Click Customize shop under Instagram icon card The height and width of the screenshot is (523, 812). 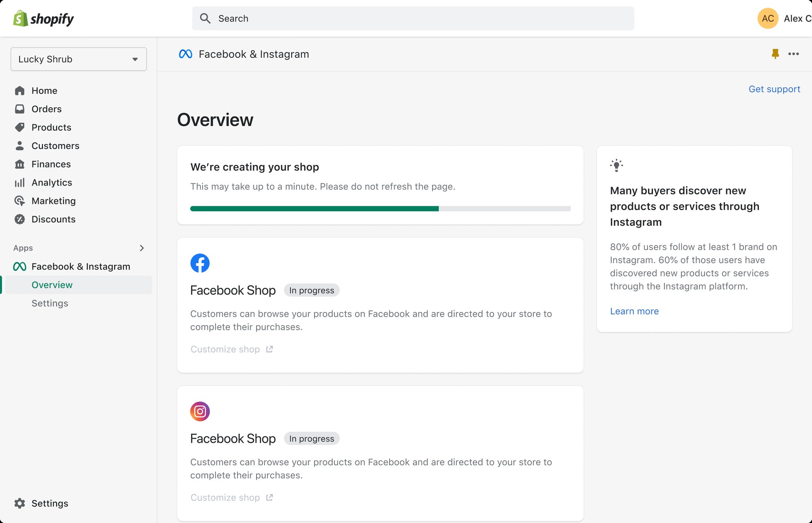(232, 497)
